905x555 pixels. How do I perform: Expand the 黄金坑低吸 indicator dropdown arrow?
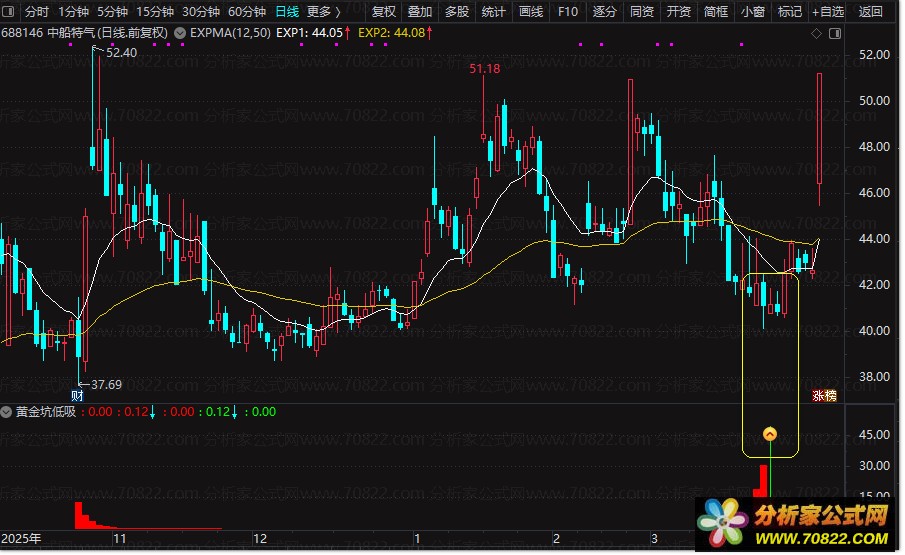coord(8,411)
